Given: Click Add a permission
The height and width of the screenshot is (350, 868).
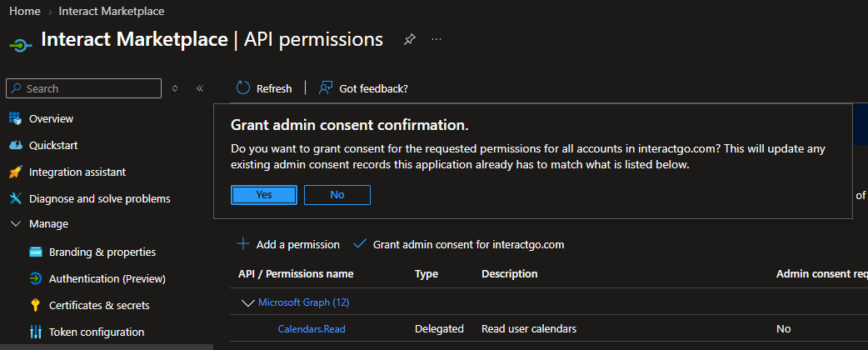Looking at the screenshot, I should pyautogui.click(x=298, y=244).
